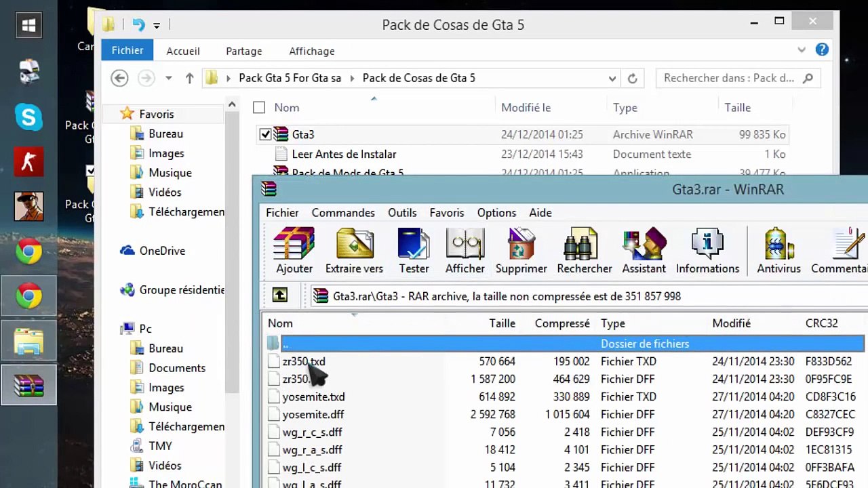Switch to the Partage ribbon tab

243,51
